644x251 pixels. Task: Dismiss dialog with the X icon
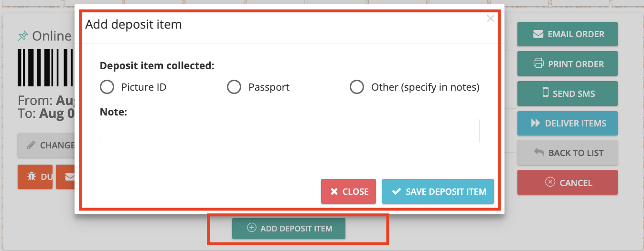pyautogui.click(x=490, y=19)
